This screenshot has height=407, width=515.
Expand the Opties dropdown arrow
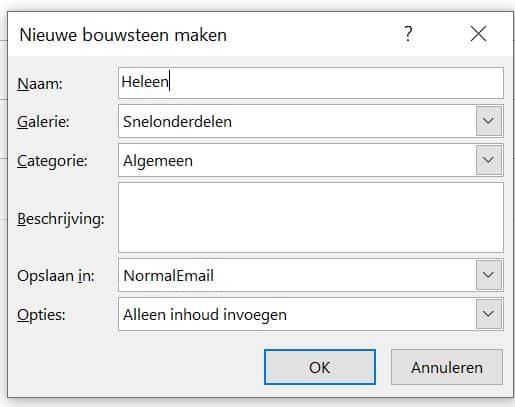coord(489,314)
